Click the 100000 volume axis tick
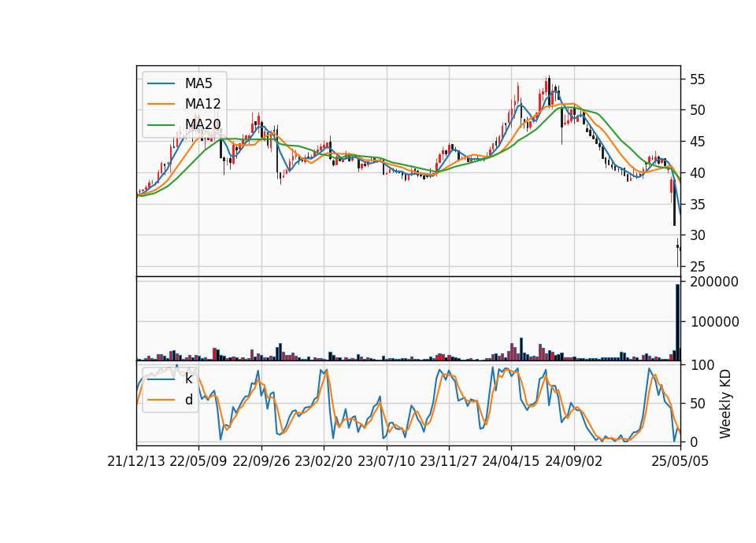 [x=714, y=322]
